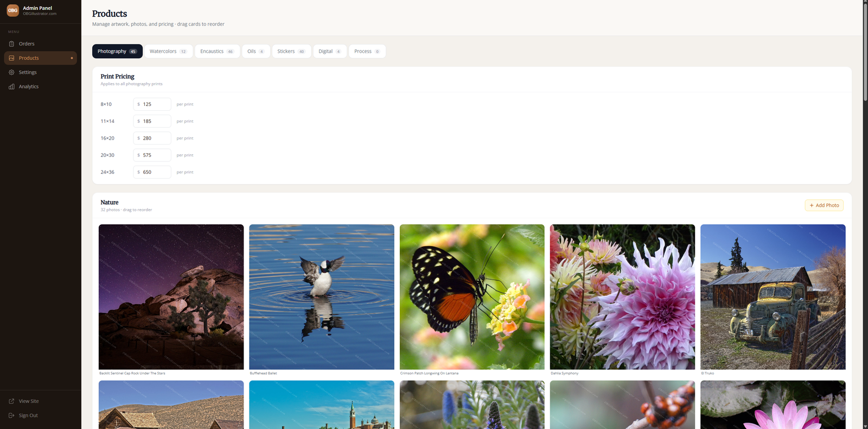868x429 pixels.
Task: Edit the 11×14 print price field
Action: [152, 121]
